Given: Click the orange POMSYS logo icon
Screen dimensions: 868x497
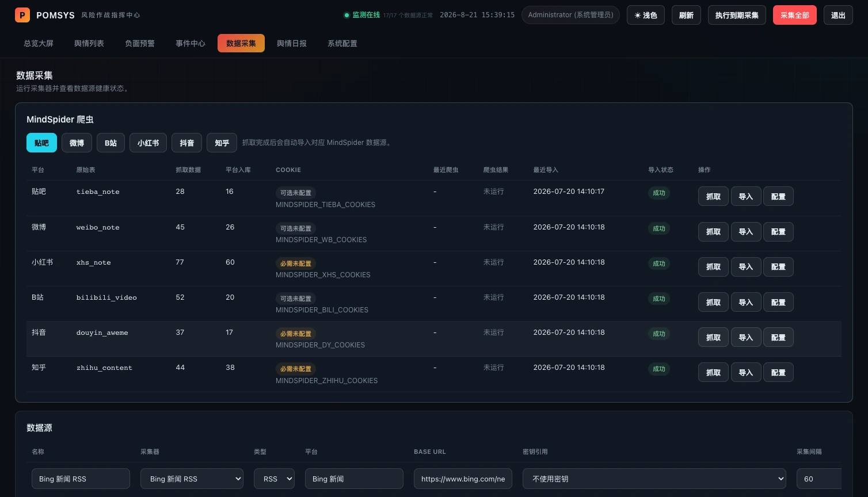Looking at the screenshot, I should tap(22, 15).
